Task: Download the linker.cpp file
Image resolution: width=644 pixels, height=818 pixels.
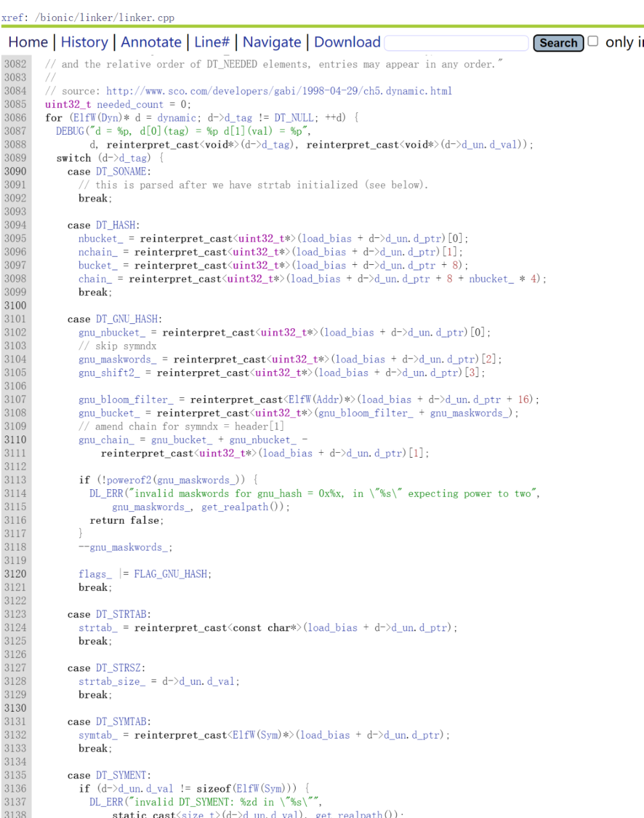Action: coord(347,42)
